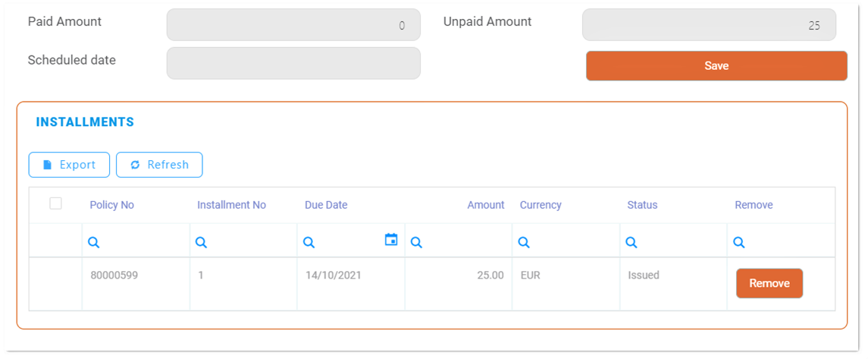This screenshot has width=868, height=359.
Task: Sort by the Status column header
Action: click(642, 205)
